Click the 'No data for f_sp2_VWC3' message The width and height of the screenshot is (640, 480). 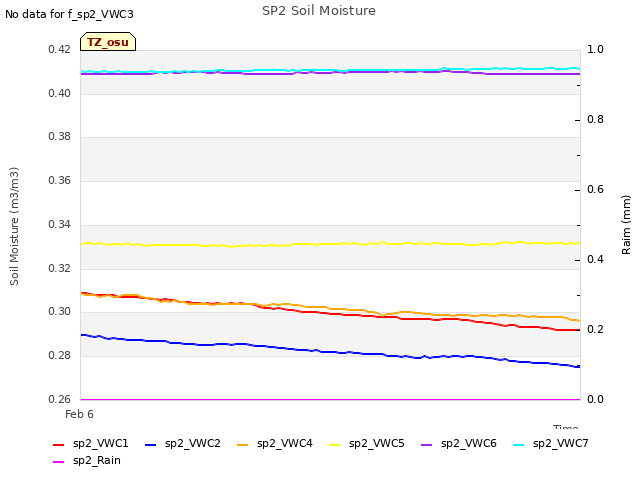69,14
